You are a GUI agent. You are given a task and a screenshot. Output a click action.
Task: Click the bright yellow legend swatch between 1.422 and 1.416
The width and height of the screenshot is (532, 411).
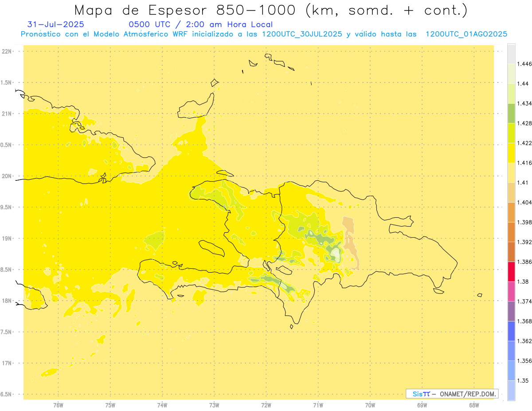[511, 153]
